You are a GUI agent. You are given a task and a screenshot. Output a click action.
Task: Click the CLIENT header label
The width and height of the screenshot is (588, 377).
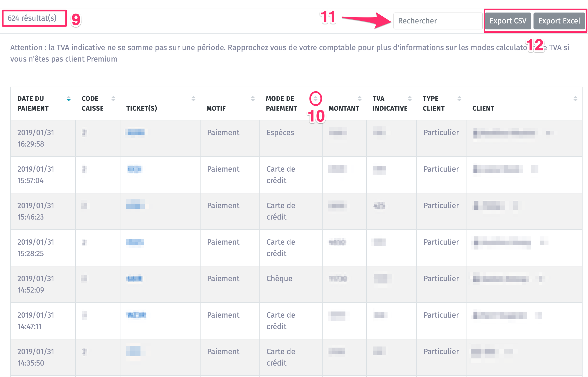pyautogui.click(x=483, y=108)
